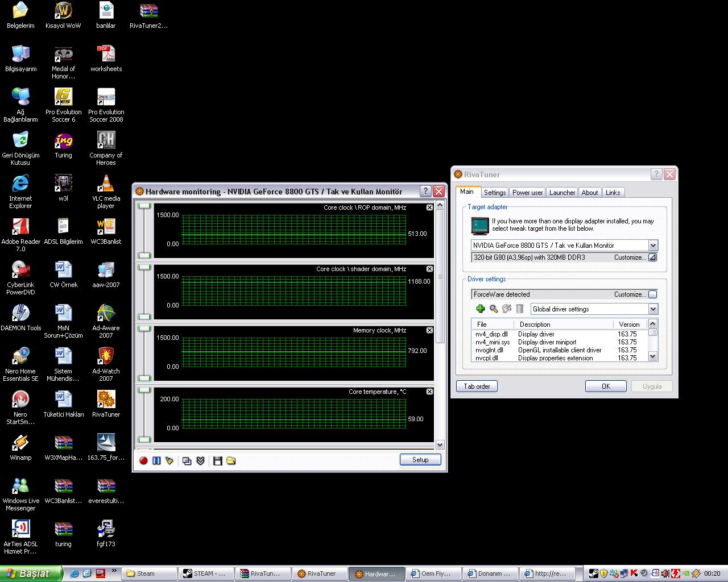The width and height of the screenshot is (728, 582).
Task: Click the Setup button in Hardware monitoring
Action: click(x=420, y=460)
